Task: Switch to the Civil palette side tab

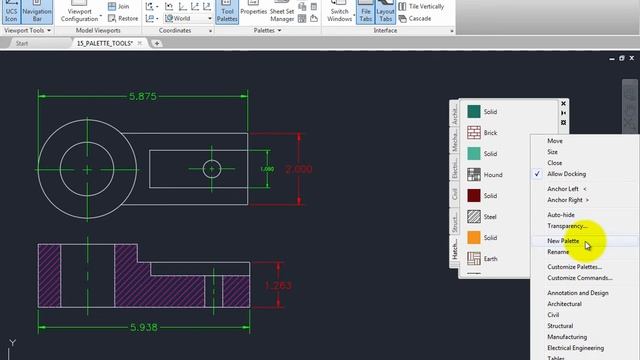Action: click(x=454, y=194)
